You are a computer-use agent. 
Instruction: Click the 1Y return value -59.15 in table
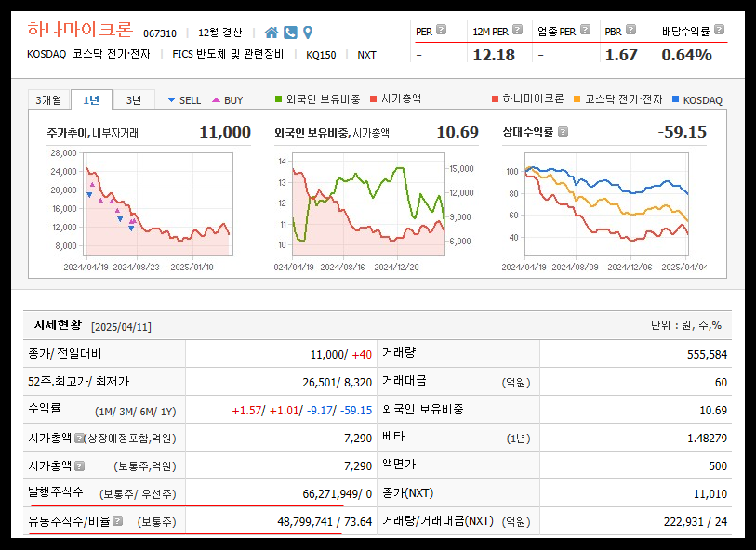point(356,411)
